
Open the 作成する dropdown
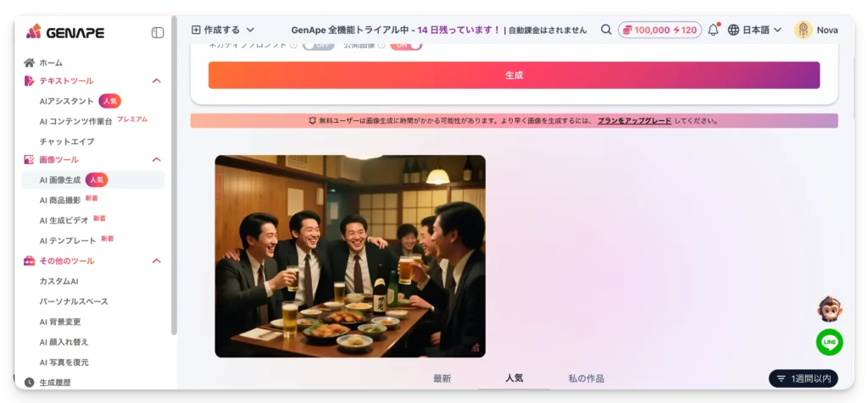(x=223, y=30)
